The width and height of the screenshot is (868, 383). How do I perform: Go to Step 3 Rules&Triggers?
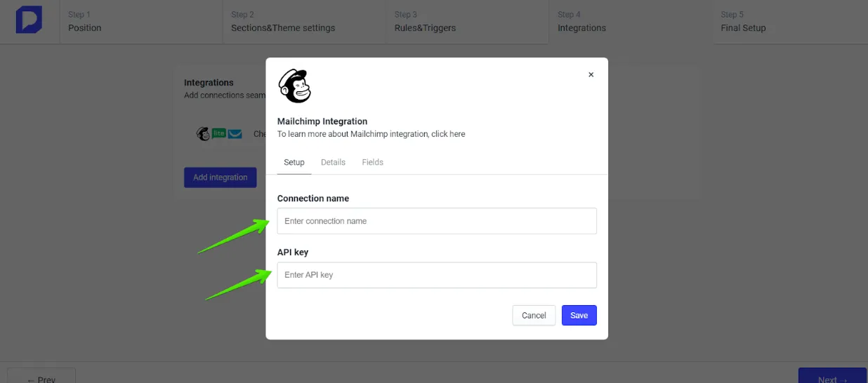(x=467, y=22)
